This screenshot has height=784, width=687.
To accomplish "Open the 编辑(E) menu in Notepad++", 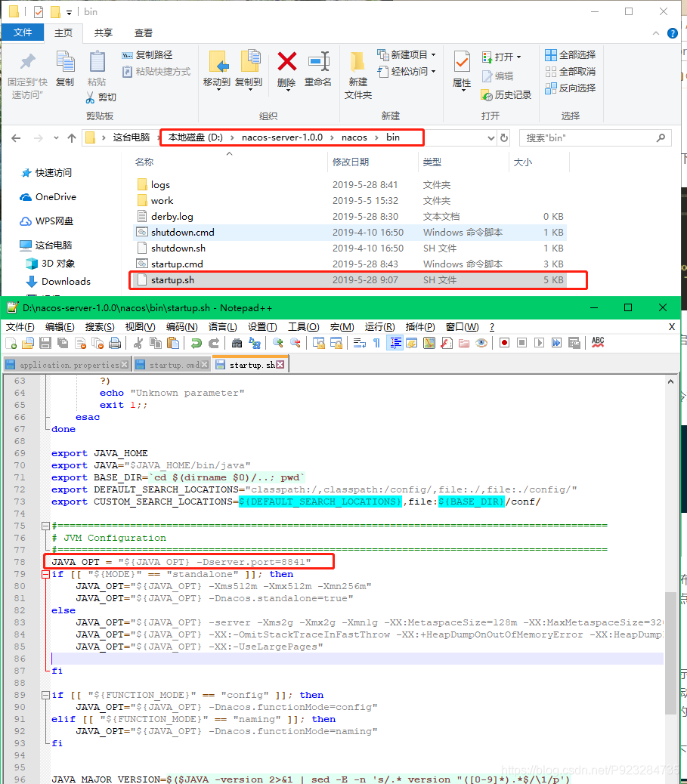I will click(60, 327).
